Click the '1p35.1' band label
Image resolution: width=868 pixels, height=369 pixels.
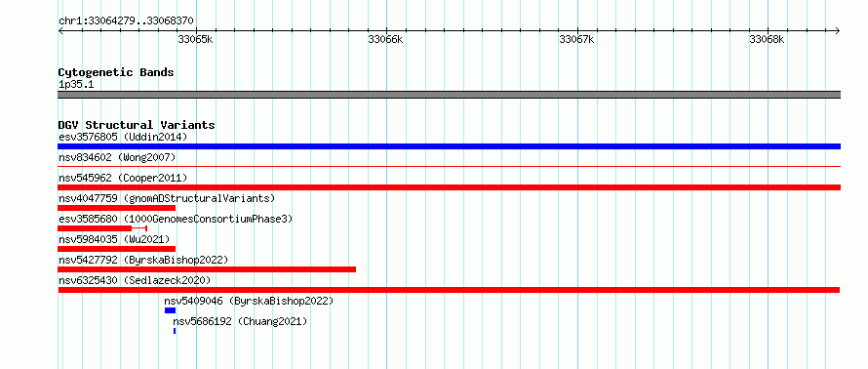tap(76, 84)
